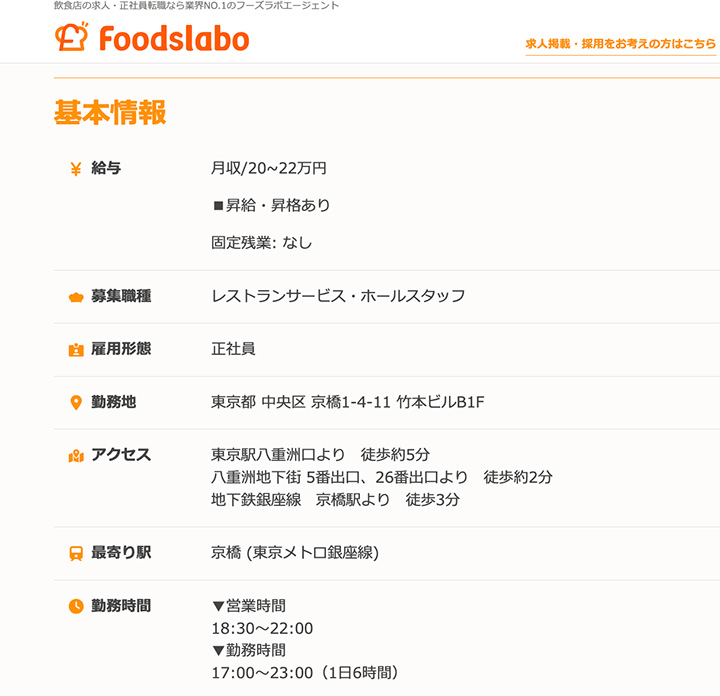Click the Foodslabo wordmark text
This screenshot has height=696, width=720.
pos(174,38)
